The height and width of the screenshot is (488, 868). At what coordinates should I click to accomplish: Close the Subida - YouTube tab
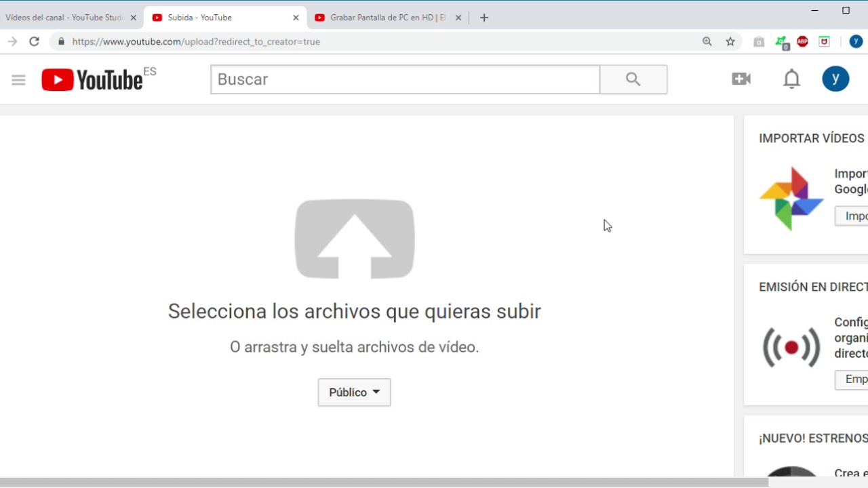296,18
